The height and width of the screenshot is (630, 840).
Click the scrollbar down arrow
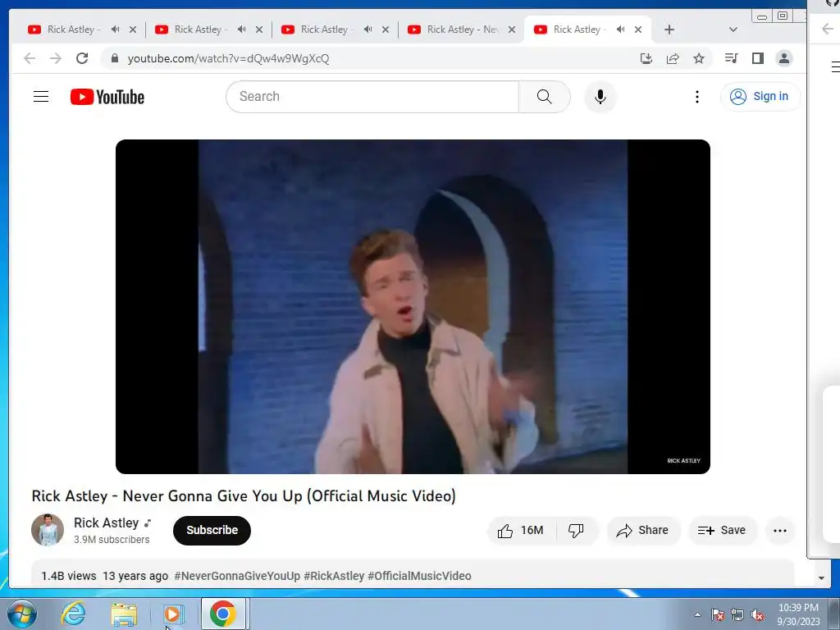pos(822,578)
